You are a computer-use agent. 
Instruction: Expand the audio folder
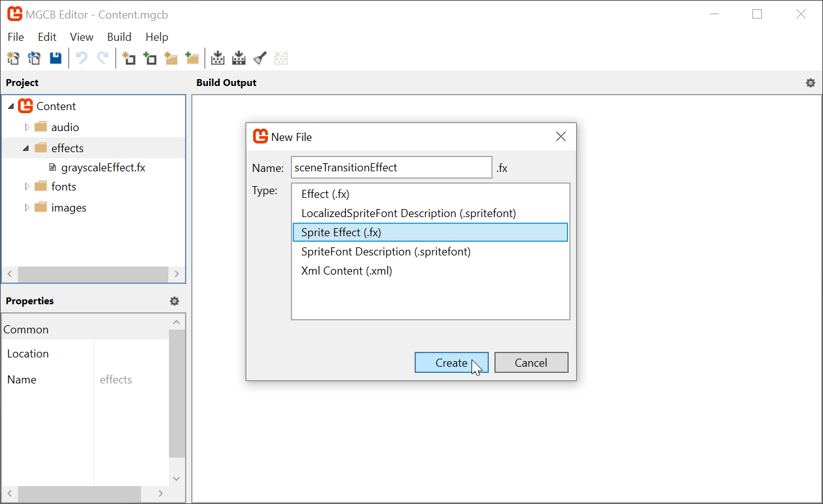pyautogui.click(x=27, y=127)
